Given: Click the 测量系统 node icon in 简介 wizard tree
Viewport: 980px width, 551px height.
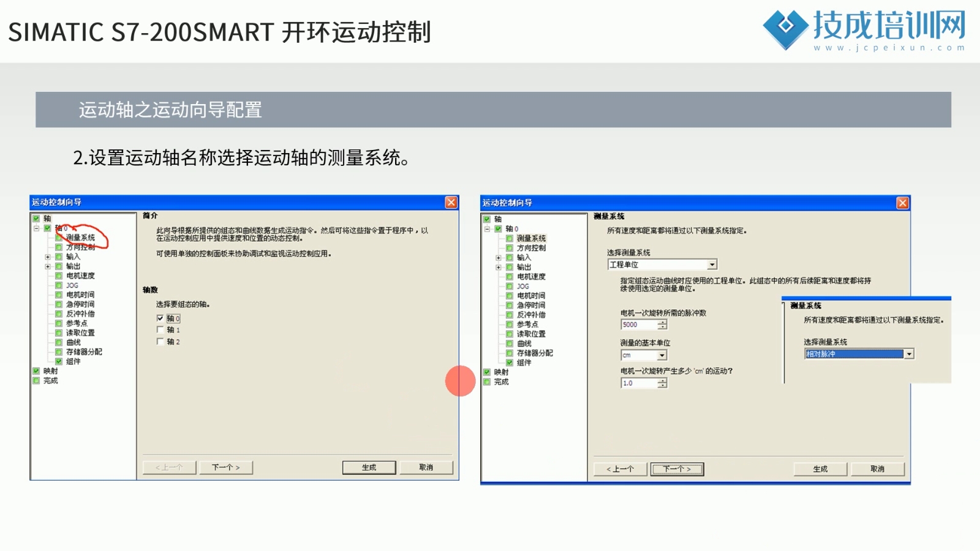Looking at the screenshot, I should [59, 238].
